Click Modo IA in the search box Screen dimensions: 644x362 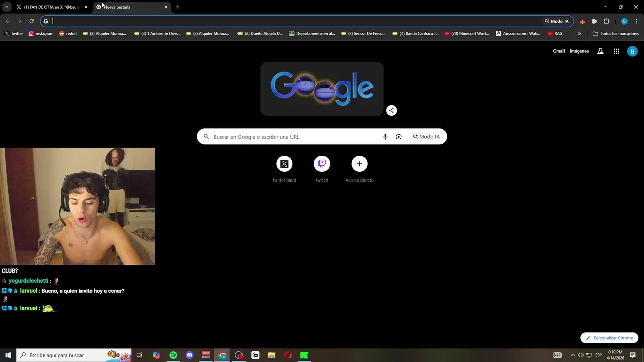[x=426, y=137]
